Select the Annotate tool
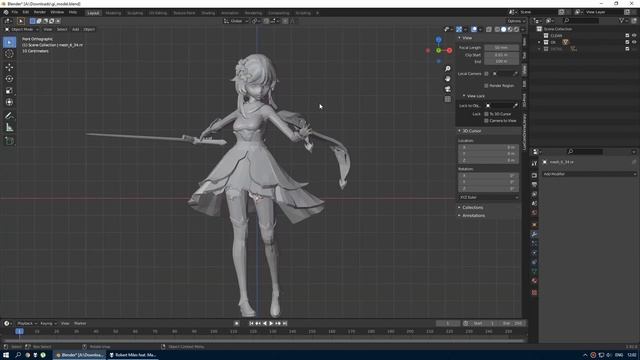This screenshot has width=640, height=360. pos(9,116)
